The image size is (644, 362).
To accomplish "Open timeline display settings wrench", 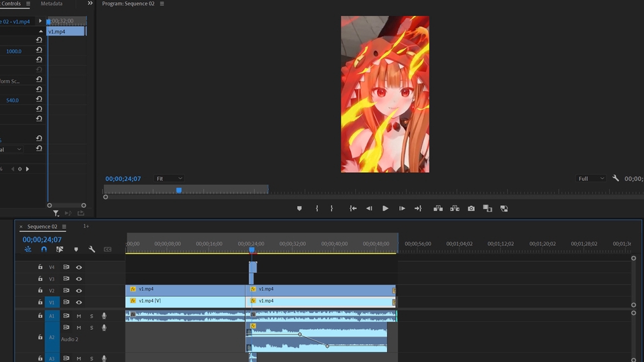I will tap(92, 249).
